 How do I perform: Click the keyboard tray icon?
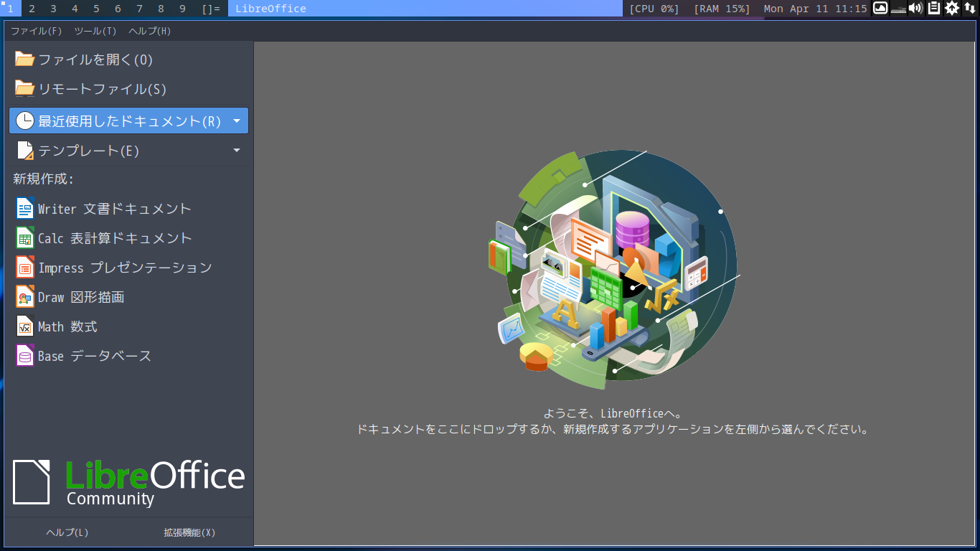898,9
